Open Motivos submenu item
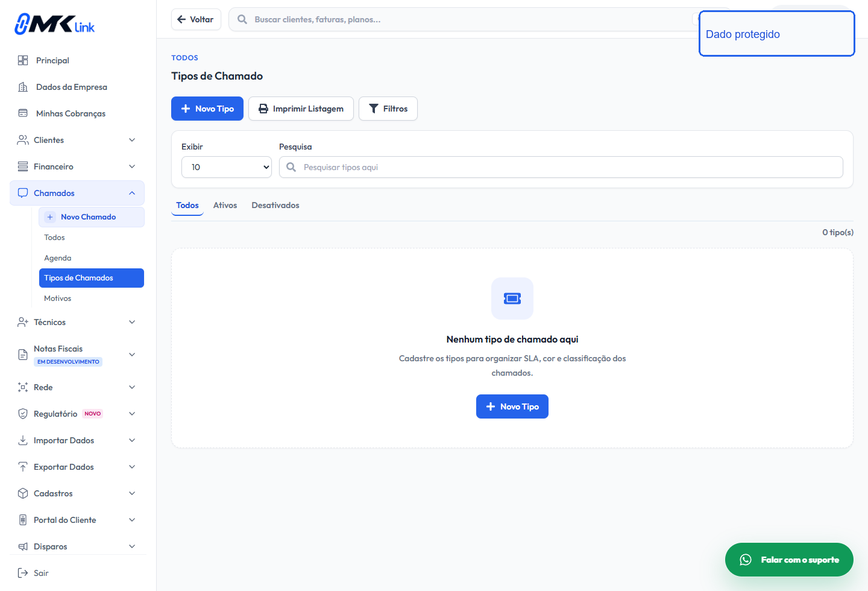868x591 pixels. coord(57,299)
